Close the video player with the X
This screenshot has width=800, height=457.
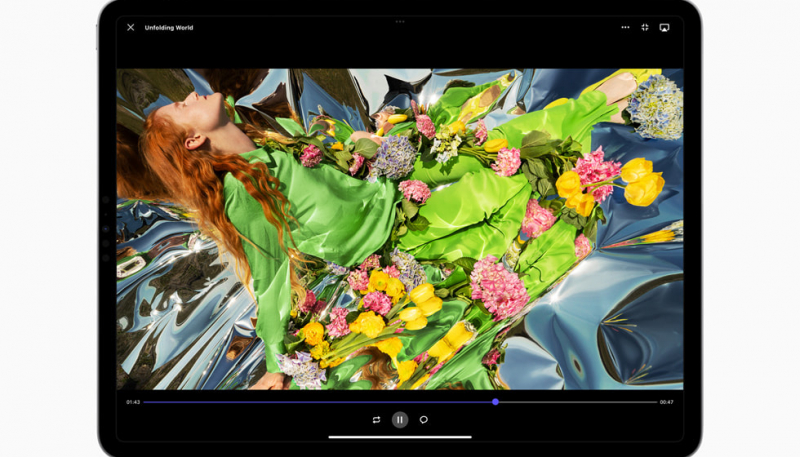[131, 27]
